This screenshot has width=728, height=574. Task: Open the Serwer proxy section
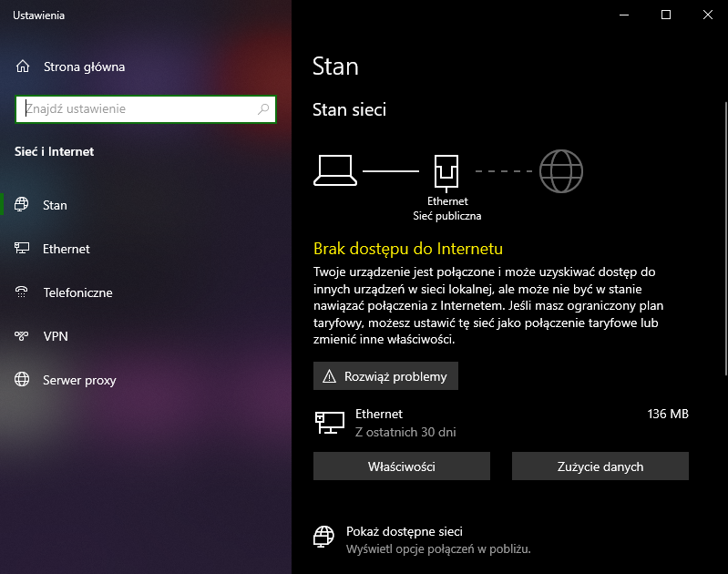pos(79,380)
